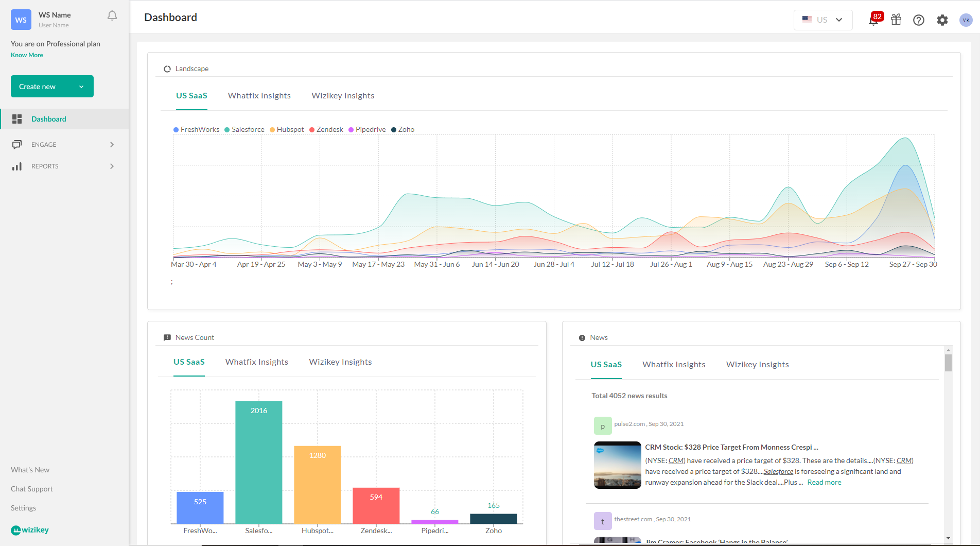Click the Salesforce link in article text
Image resolution: width=980 pixels, height=546 pixels.
(x=778, y=472)
